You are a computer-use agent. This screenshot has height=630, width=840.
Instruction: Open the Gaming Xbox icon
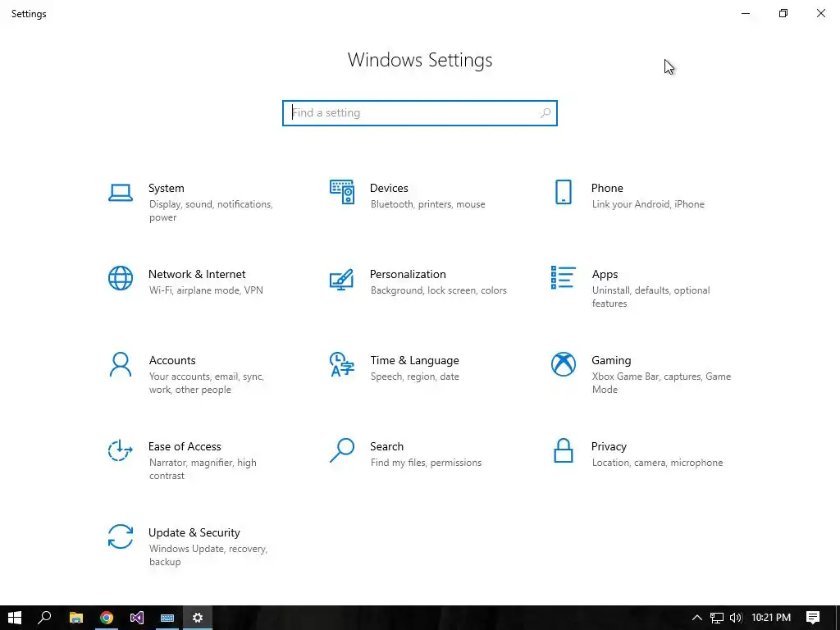563,364
